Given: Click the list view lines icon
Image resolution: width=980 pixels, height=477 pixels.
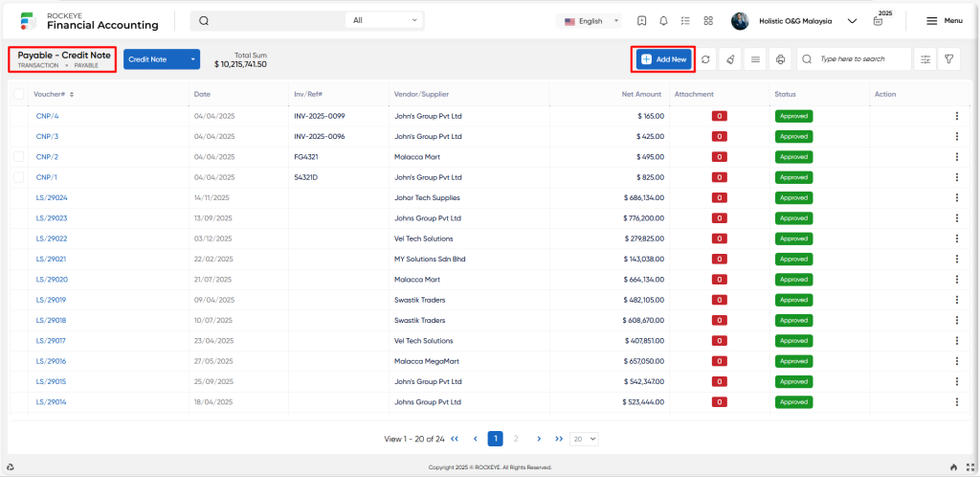Looking at the screenshot, I should coord(755,59).
